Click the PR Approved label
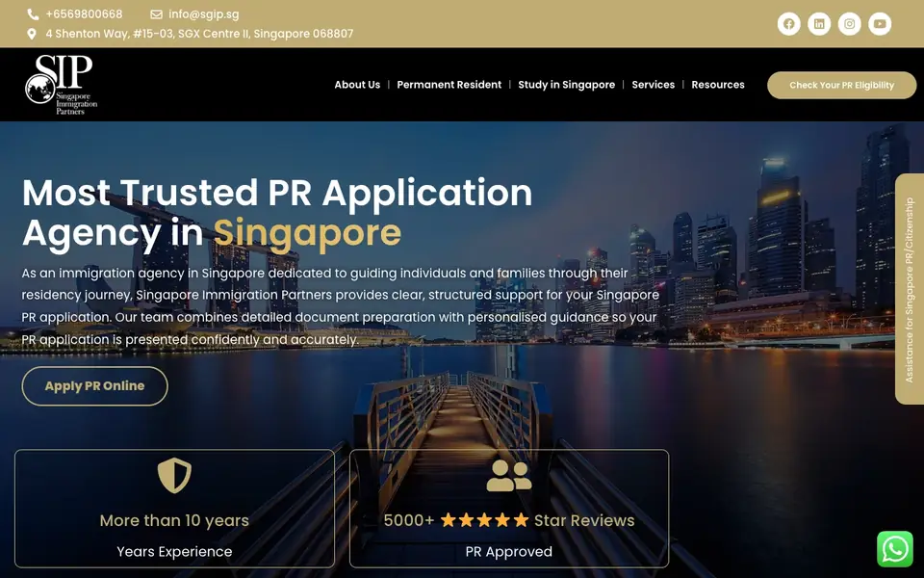This screenshot has width=924, height=578. tap(509, 551)
